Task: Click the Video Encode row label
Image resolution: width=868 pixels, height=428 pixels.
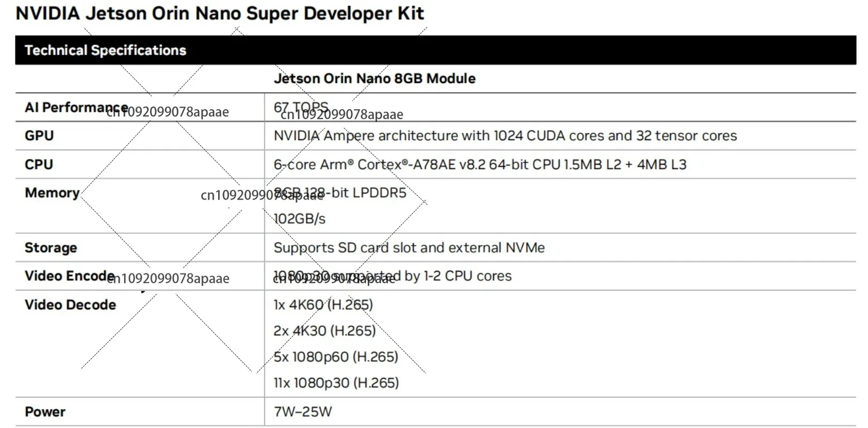Action: pyautogui.click(x=69, y=276)
